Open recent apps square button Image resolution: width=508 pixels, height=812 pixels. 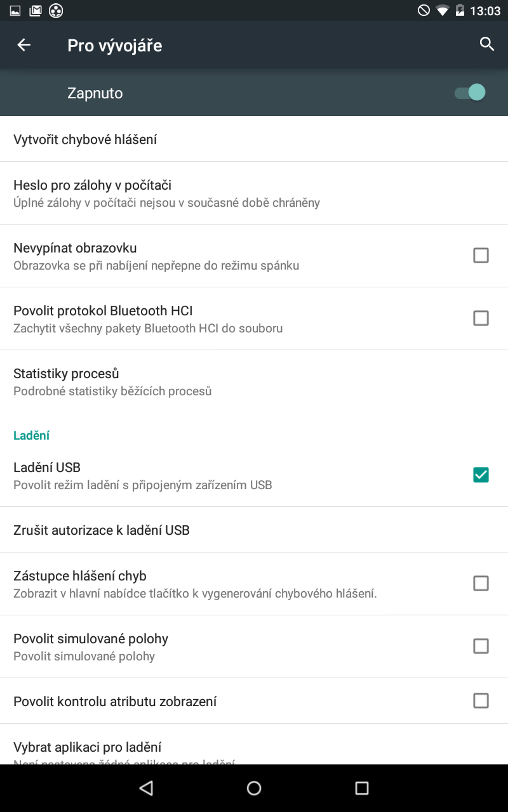[362, 788]
